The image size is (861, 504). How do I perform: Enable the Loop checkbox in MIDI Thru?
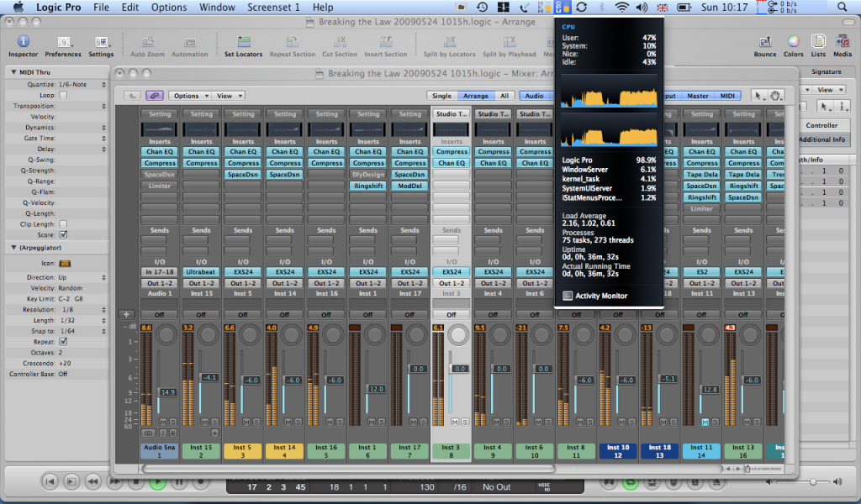[x=63, y=96]
